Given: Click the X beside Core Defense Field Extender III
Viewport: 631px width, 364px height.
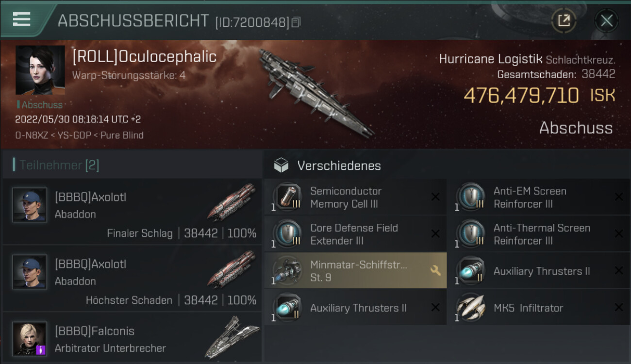Looking at the screenshot, I should (x=435, y=234).
